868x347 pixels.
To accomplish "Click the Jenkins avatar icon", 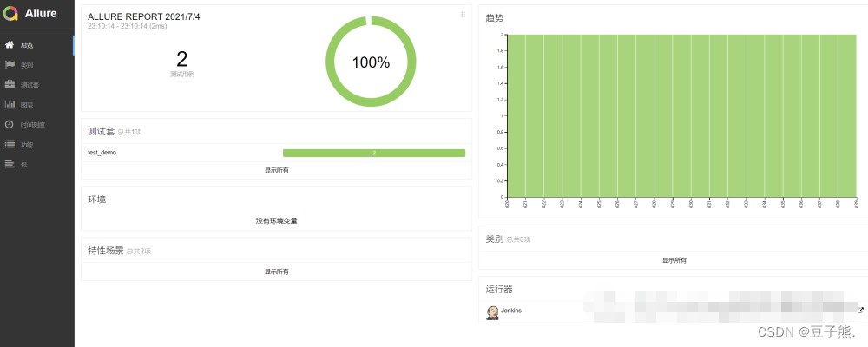I will [x=491, y=312].
